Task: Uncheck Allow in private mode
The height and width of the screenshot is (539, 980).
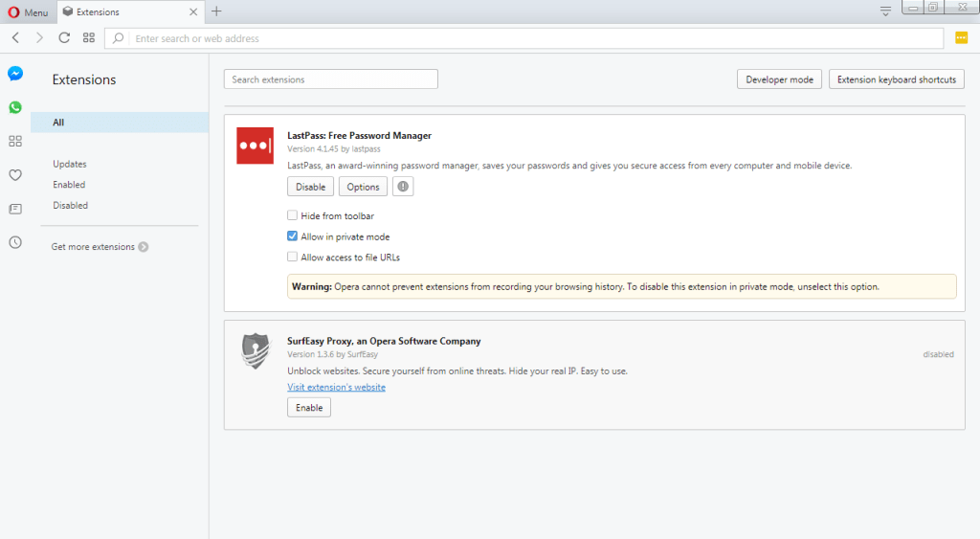Action: pos(293,236)
